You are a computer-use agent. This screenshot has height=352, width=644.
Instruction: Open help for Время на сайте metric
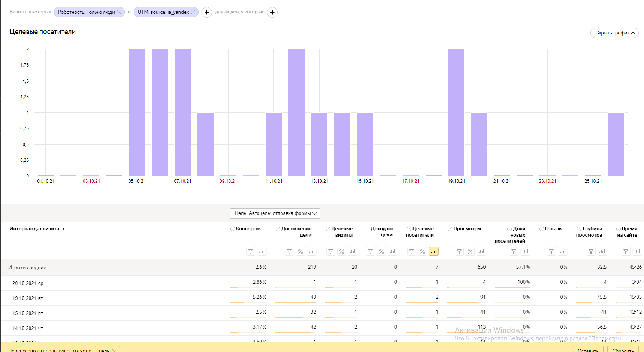point(619,229)
